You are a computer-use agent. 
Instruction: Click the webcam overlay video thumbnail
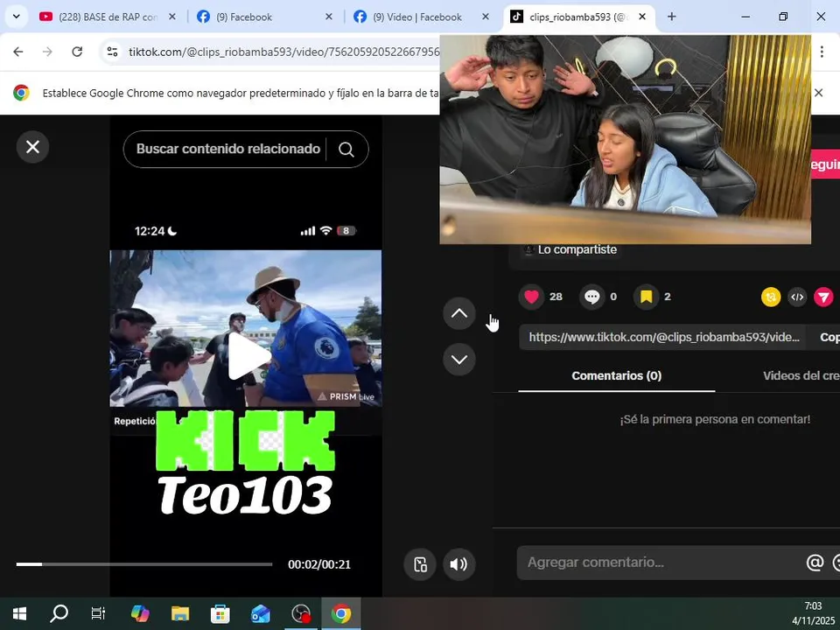coord(625,139)
